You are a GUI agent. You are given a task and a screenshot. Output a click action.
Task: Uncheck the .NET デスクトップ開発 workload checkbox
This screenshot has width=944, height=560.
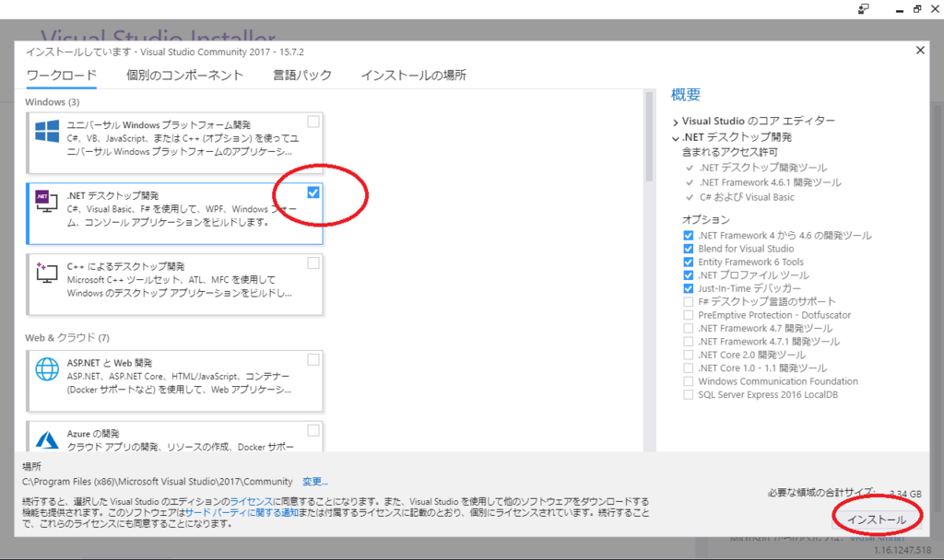[x=313, y=192]
